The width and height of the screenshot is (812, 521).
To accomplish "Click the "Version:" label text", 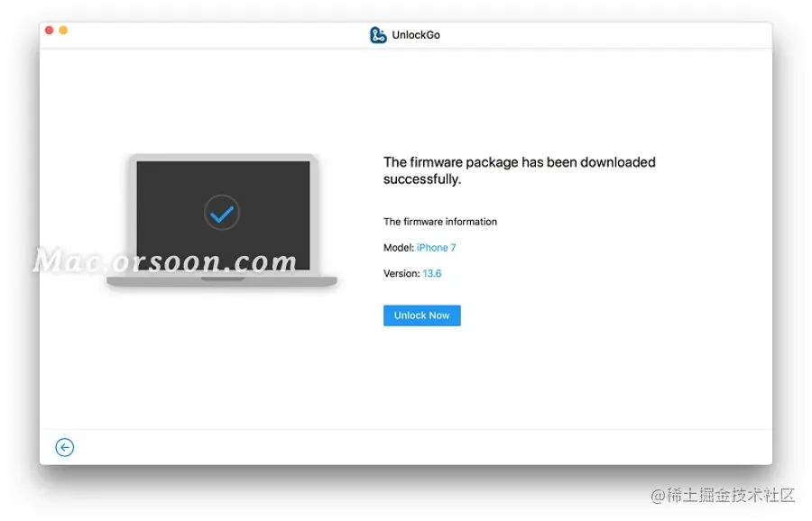I will (x=401, y=274).
